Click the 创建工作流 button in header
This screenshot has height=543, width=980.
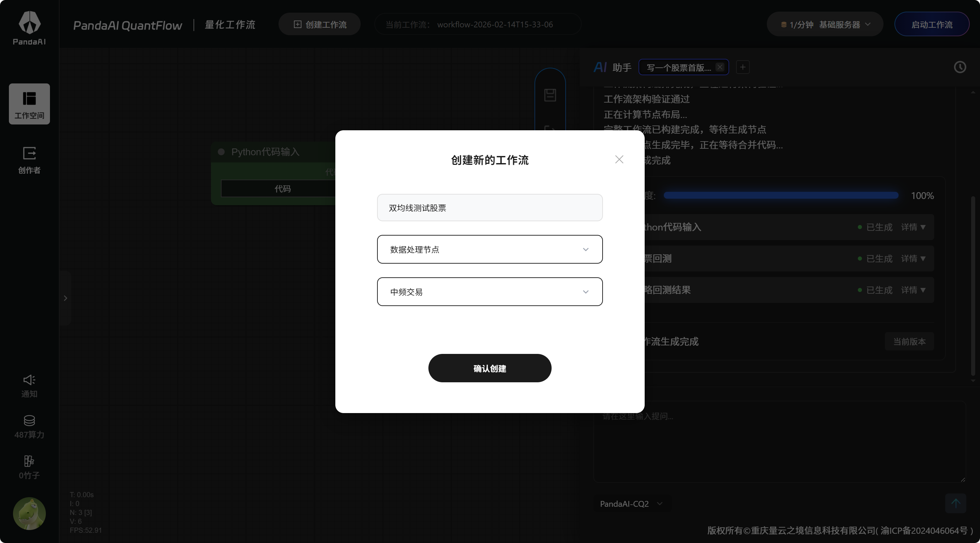320,24
